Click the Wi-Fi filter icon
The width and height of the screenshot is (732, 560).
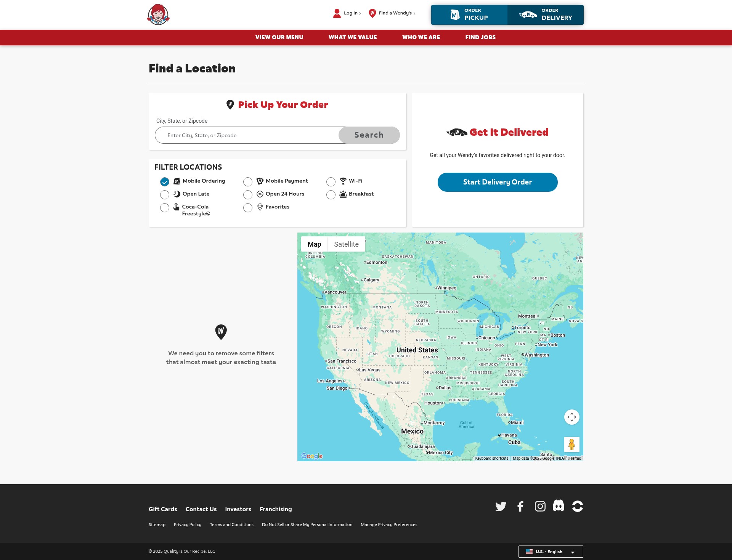(343, 181)
